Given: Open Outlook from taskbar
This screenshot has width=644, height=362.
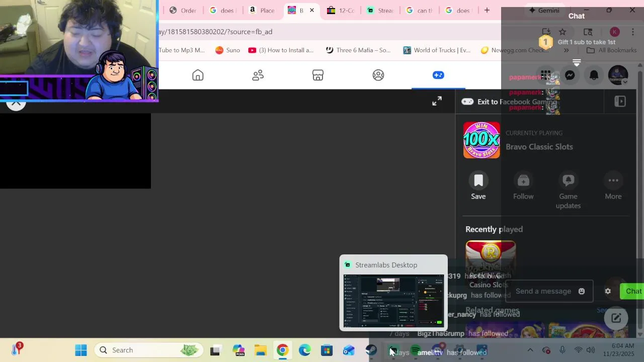Looking at the screenshot, I should (349, 350).
